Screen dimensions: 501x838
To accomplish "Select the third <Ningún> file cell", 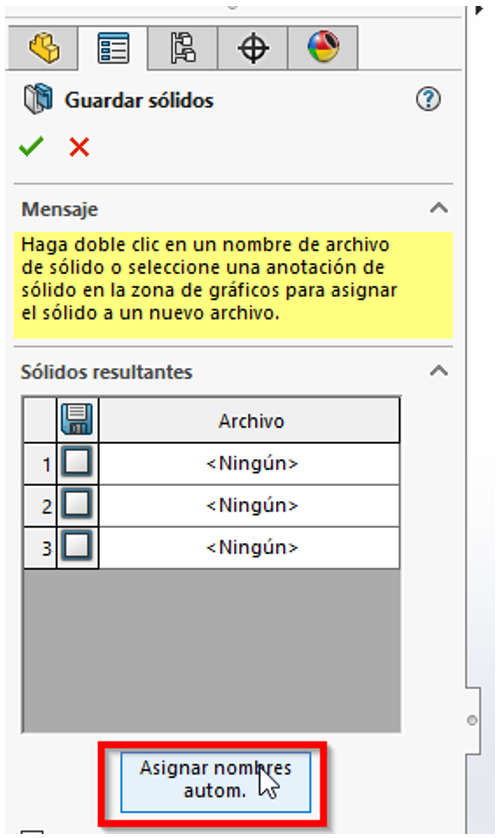I will (249, 548).
